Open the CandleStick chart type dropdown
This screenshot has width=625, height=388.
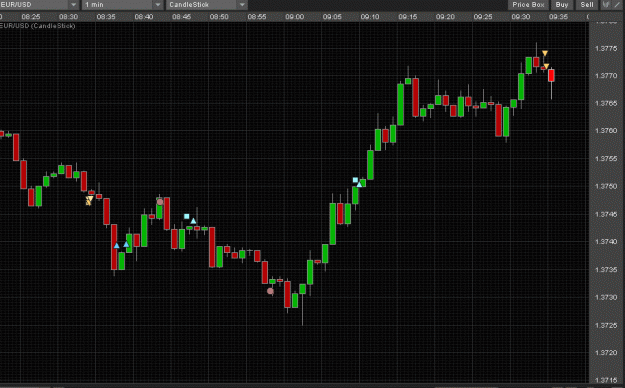206,5
